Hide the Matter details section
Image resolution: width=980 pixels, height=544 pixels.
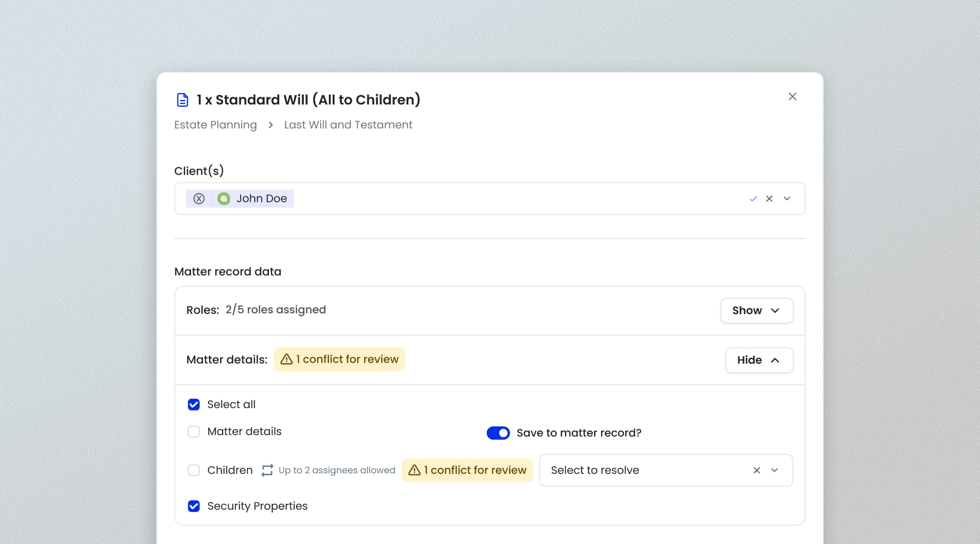tap(758, 360)
